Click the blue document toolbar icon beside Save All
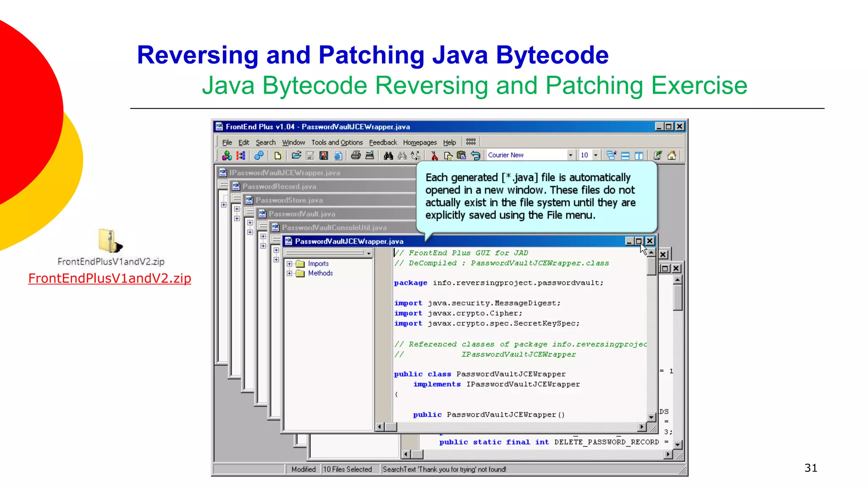This screenshot has height=488, width=868. [x=338, y=155]
